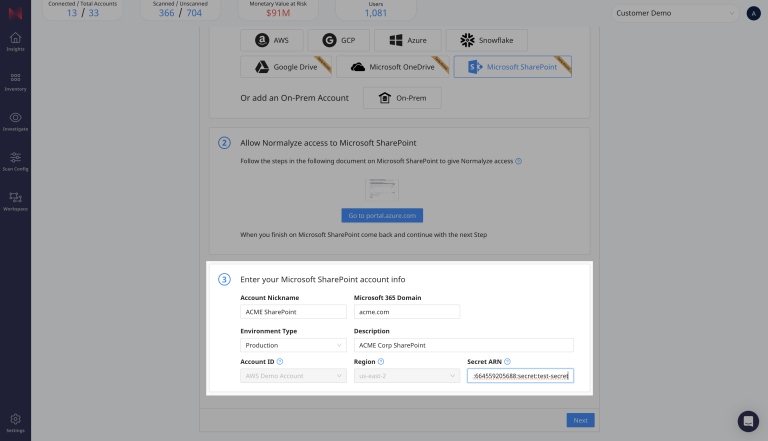Show help for Secret ARN field
768x441 pixels.
pyautogui.click(x=508, y=361)
